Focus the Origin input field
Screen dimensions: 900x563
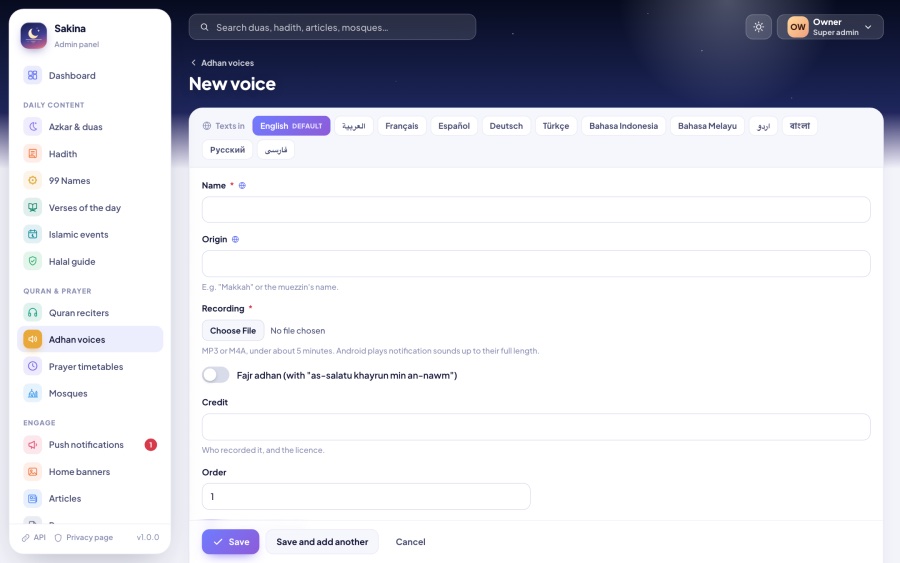point(536,263)
